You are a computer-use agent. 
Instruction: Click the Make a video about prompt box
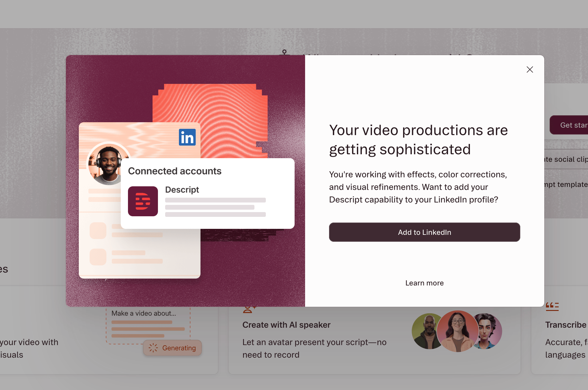148,325
